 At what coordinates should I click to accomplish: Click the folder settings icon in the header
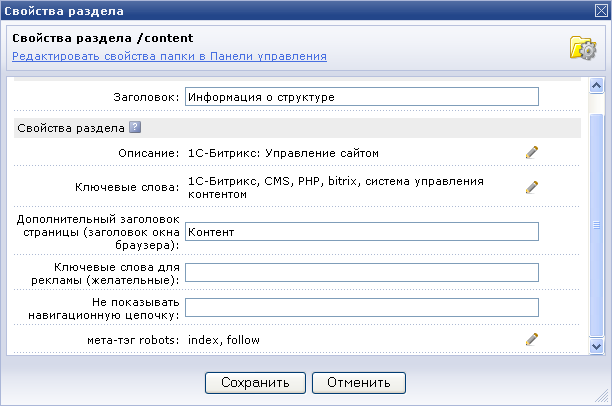pos(583,48)
